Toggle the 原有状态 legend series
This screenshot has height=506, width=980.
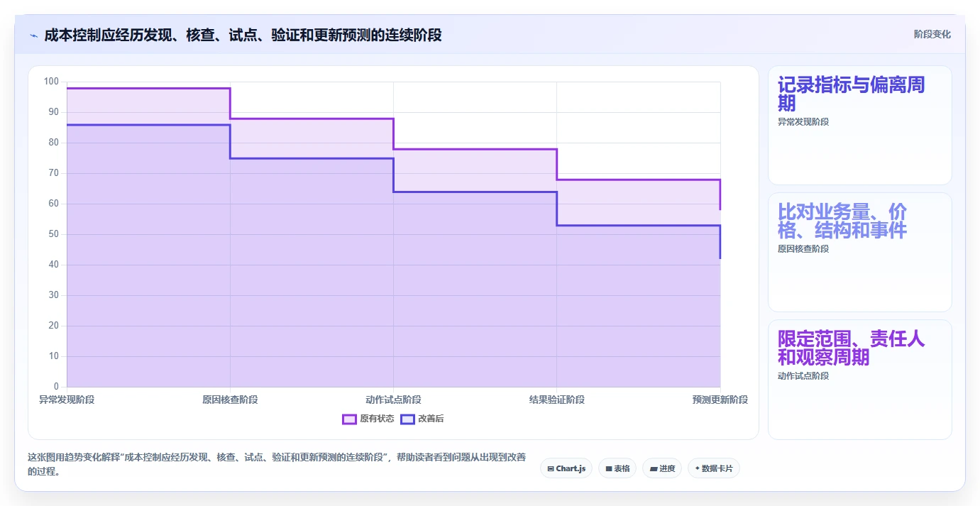pos(368,419)
